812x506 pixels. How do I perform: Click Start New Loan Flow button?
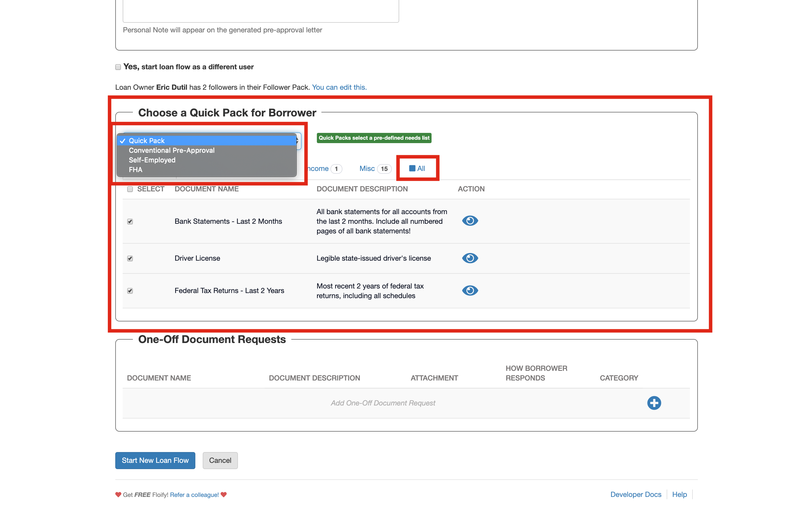(x=155, y=461)
